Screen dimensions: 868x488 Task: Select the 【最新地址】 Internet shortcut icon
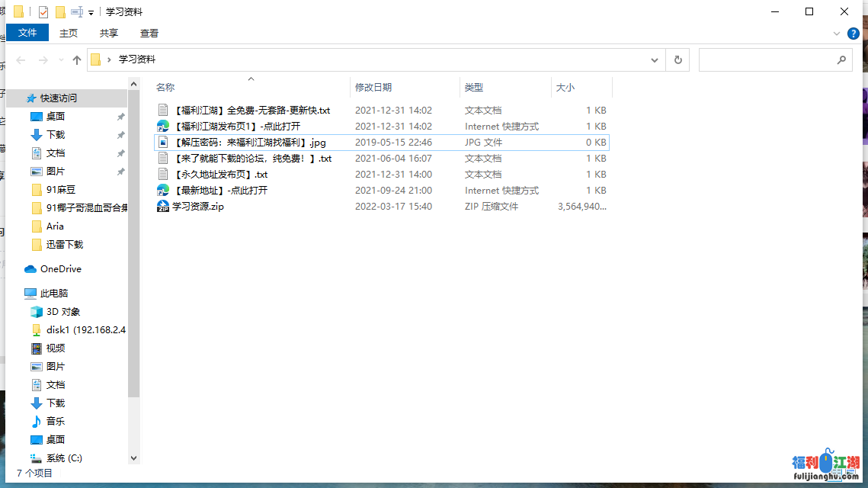[163, 191]
